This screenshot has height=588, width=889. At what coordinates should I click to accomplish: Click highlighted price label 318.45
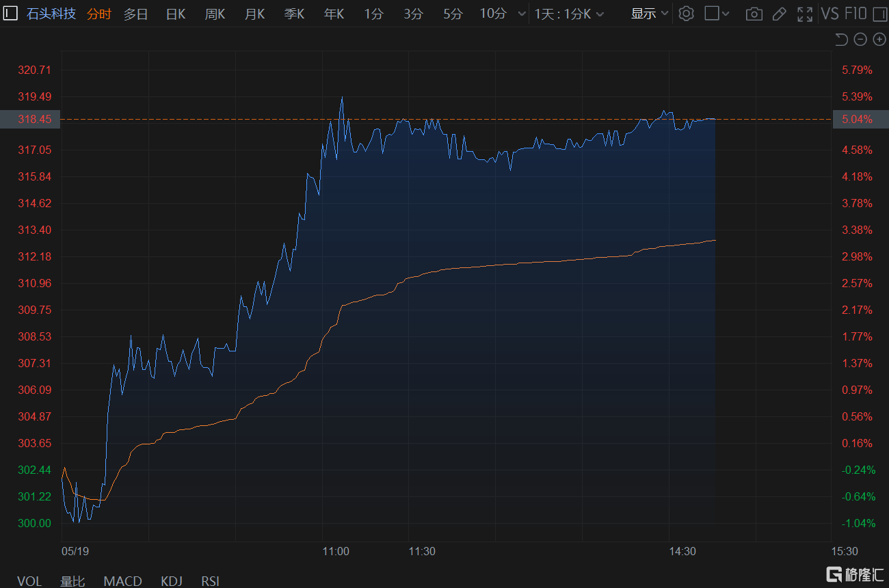coord(30,119)
